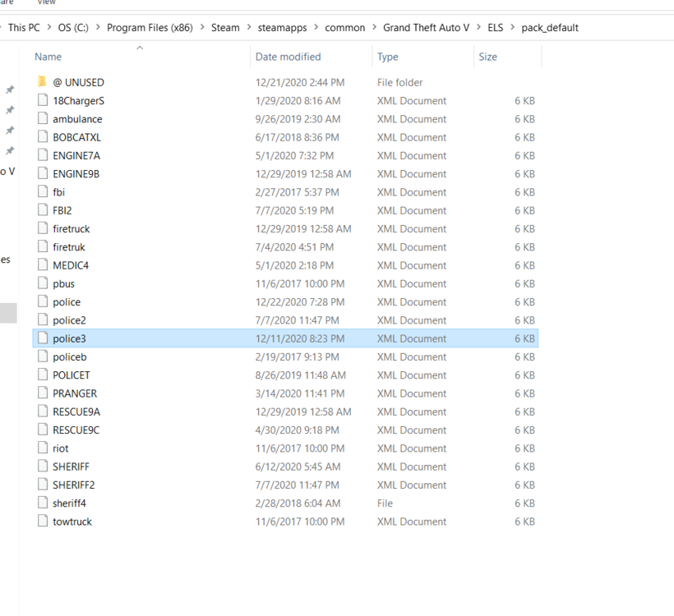674x616 pixels.
Task: Go to steamapps breadcrumb
Action: 282,27
